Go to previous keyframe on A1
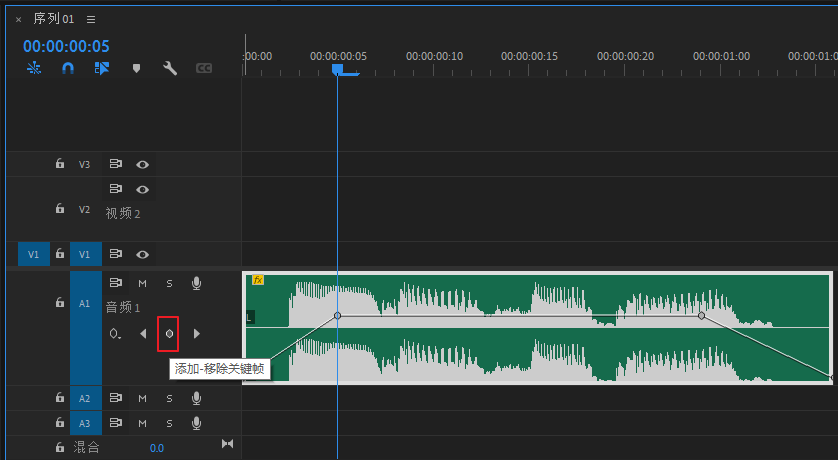 click(x=143, y=333)
